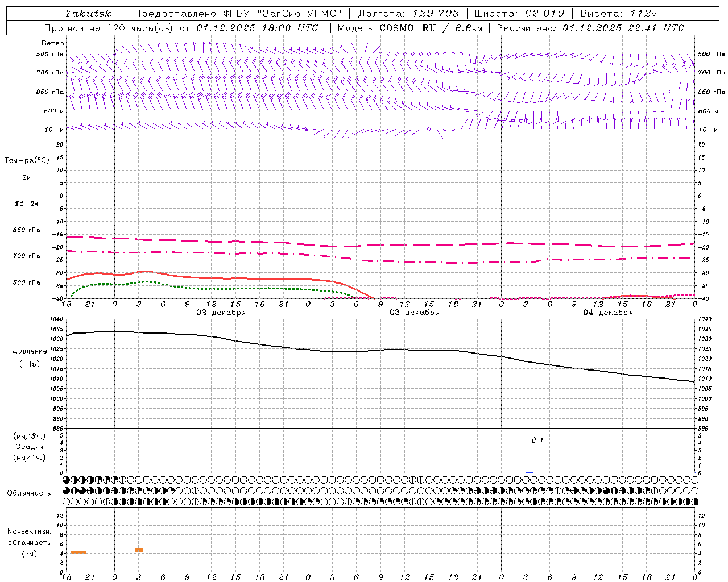Click the "Высота: 112м" header field
Image resolution: width=728 pixels, height=582 pixels.
pyautogui.click(x=619, y=13)
